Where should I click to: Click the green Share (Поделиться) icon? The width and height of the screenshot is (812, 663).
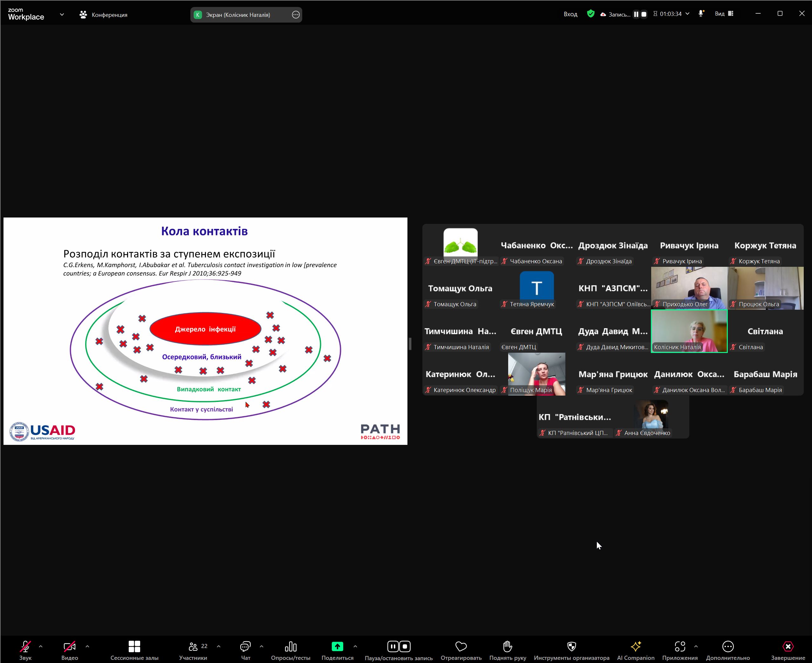click(337, 646)
